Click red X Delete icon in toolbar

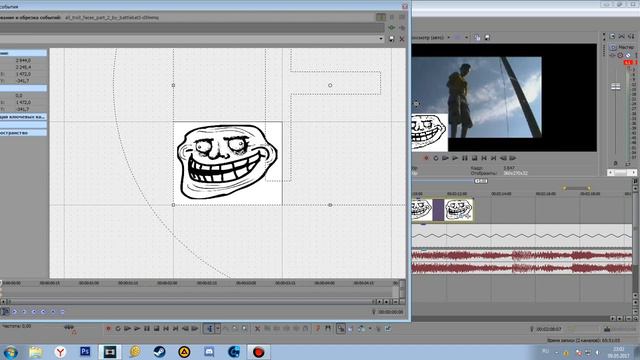(x=258, y=328)
